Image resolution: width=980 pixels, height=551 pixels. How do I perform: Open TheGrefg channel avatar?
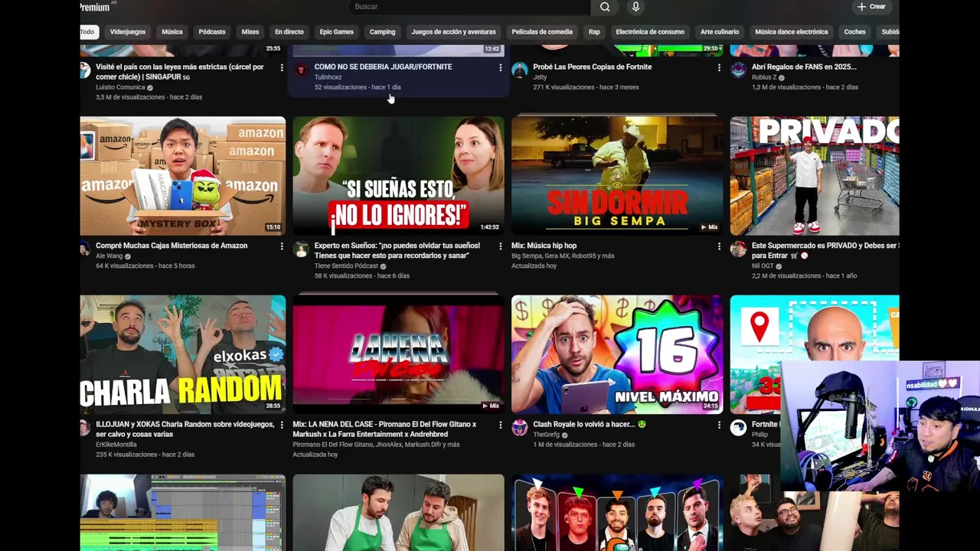520,428
